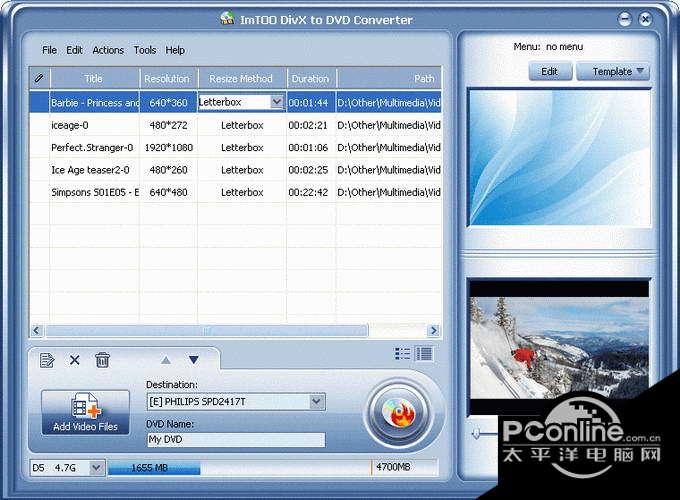
Task: Open the Help menu
Action: point(175,50)
